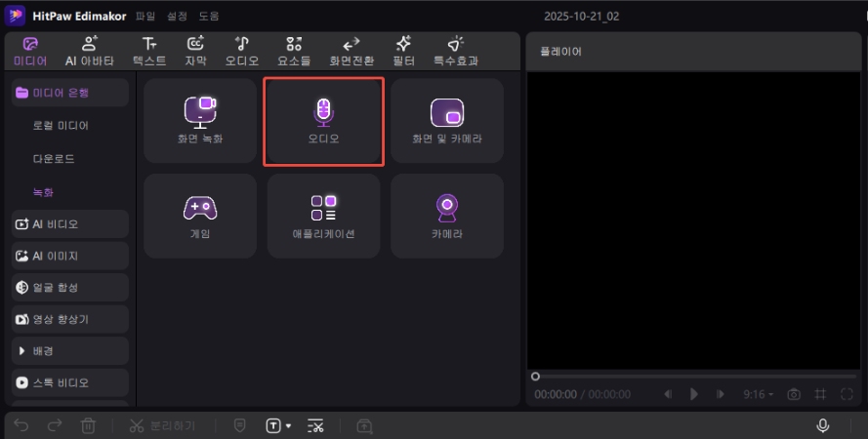
Task: Click the player timeline scrubber handle
Action: tap(535, 376)
